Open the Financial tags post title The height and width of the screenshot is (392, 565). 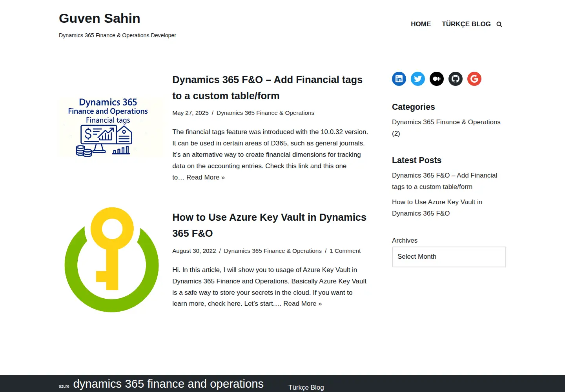[267, 87]
